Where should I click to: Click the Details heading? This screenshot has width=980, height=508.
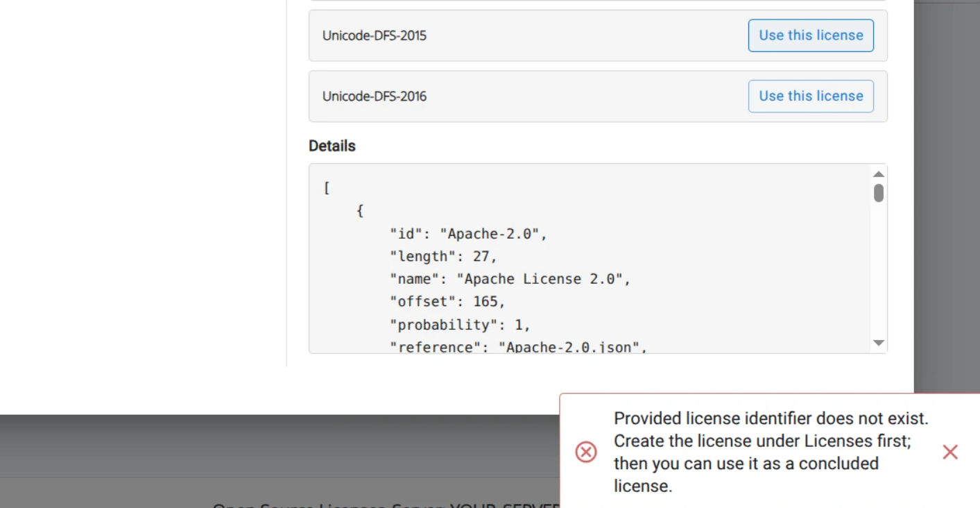coord(332,146)
